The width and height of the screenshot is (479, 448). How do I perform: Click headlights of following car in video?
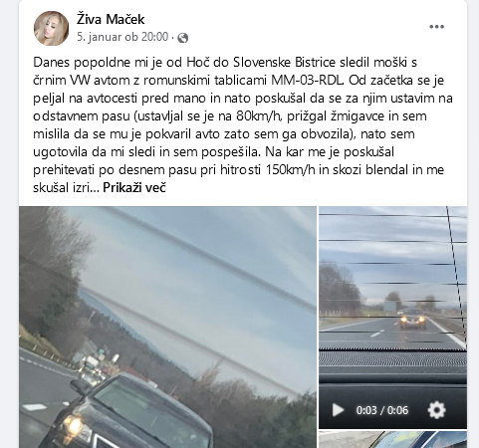pyautogui.click(x=412, y=320)
